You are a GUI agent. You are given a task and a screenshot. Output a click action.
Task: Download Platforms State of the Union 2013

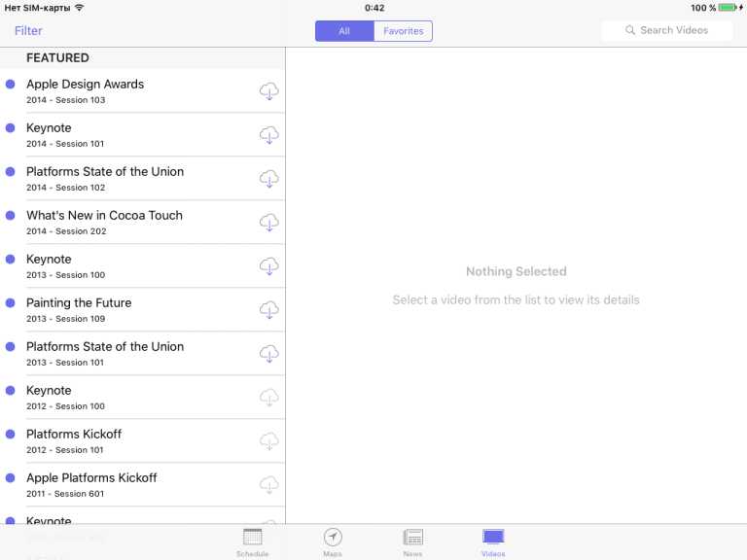point(269,354)
